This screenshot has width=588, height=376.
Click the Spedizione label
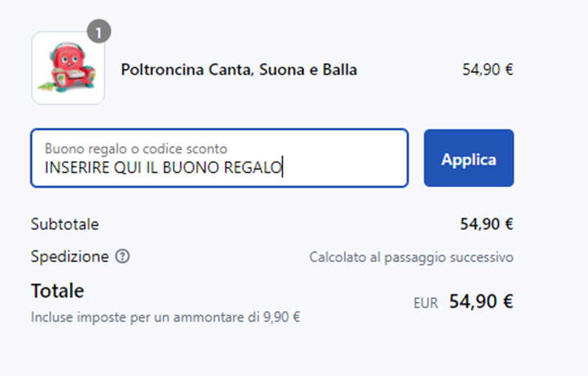tap(70, 256)
